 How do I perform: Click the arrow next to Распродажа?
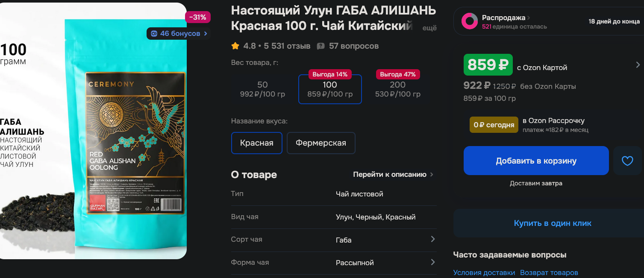529,18
